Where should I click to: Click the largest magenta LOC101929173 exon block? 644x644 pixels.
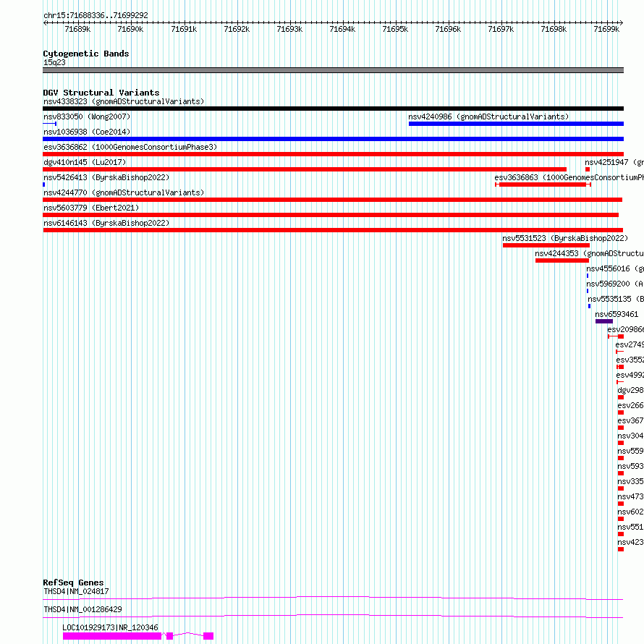point(112,636)
